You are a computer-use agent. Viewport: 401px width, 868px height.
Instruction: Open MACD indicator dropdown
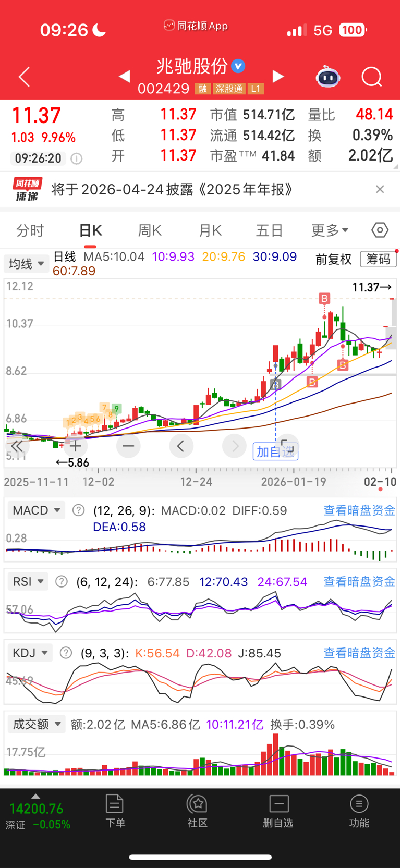[x=36, y=510]
